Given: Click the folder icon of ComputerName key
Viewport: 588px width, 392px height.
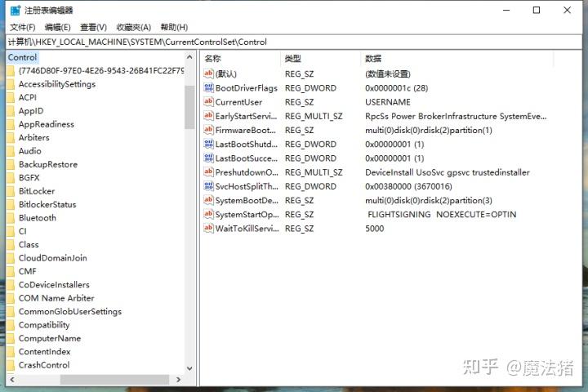Looking at the screenshot, I should pos(11,338).
